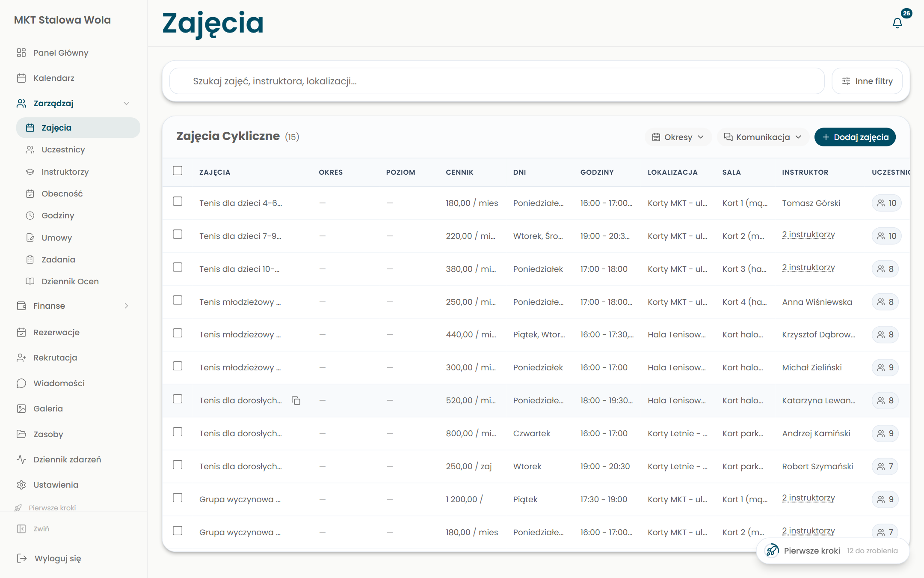Open Ustawienia gear icon
The height and width of the screenshot is (578, 924).
pyautogui.click(x=21, y=485)
